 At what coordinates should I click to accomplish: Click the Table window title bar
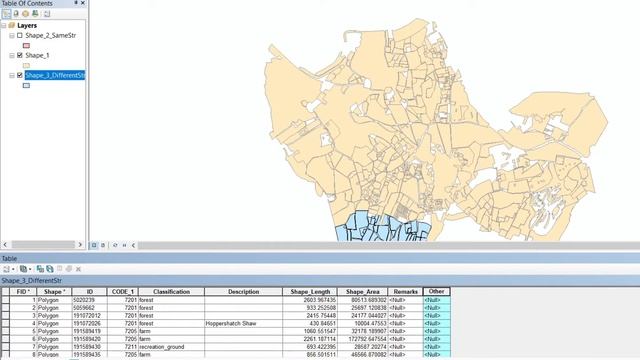coord(320,258)
